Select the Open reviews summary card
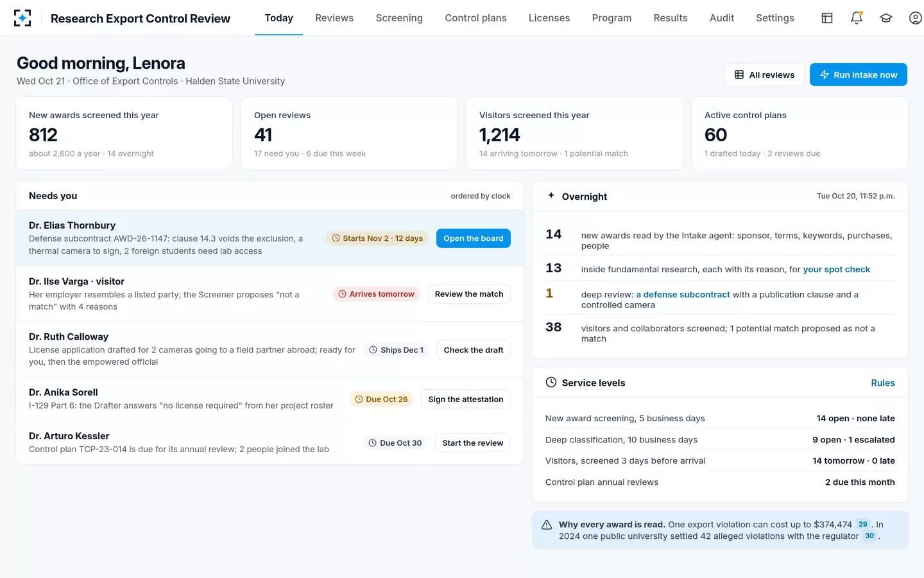The width and height of the screenshot is (924, 578). click(x=349, y=134)
